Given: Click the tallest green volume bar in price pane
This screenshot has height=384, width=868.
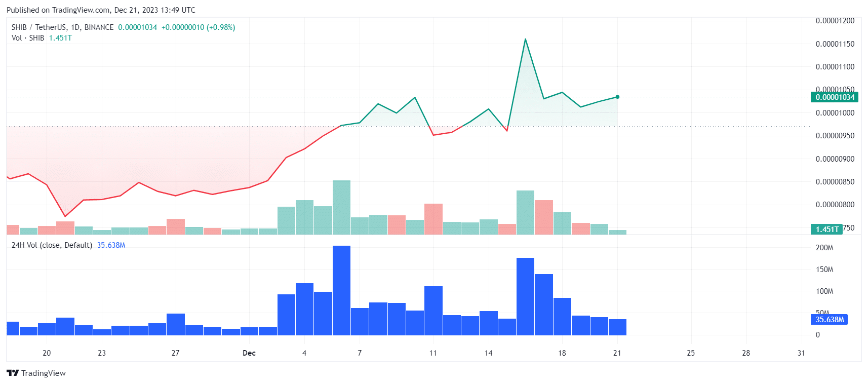Looking at the screenshot, I should pos(341,207).
